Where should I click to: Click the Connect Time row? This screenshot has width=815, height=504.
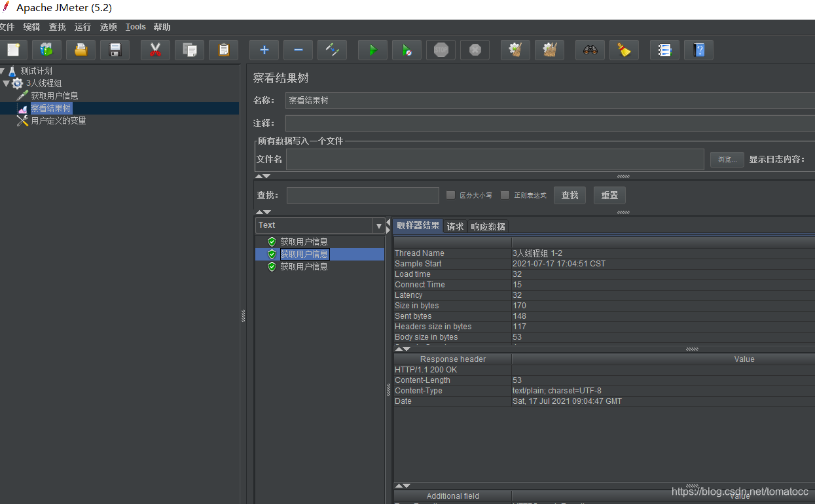[604, 285]
